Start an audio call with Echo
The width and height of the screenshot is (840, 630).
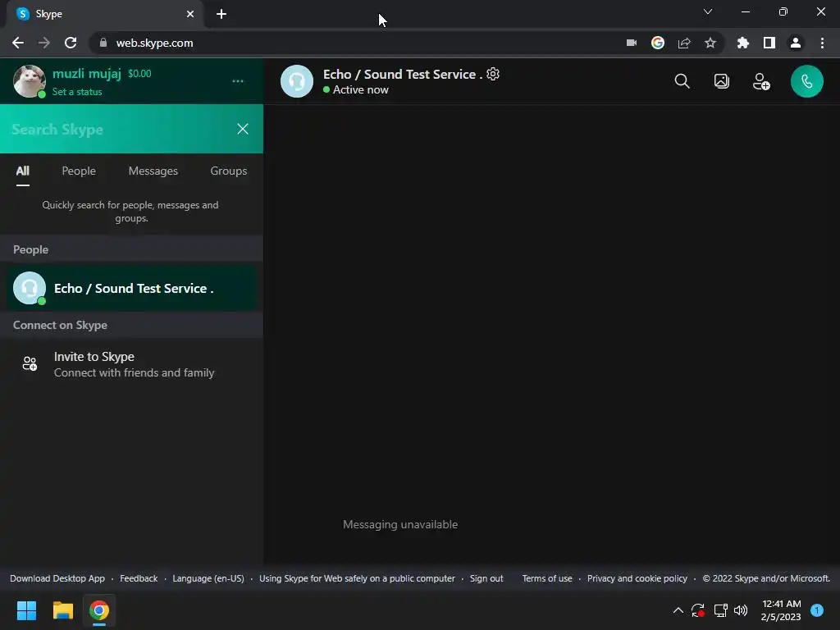coord(807,81)
